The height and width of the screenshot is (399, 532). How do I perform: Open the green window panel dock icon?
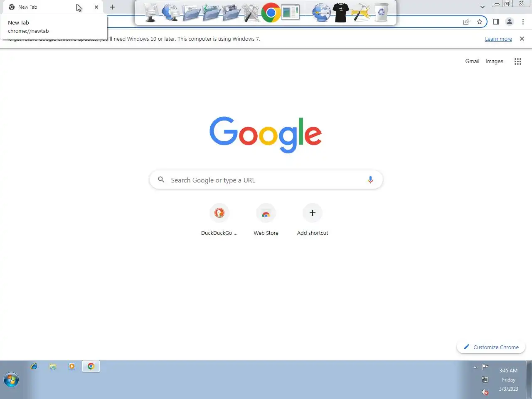point(291,12)
